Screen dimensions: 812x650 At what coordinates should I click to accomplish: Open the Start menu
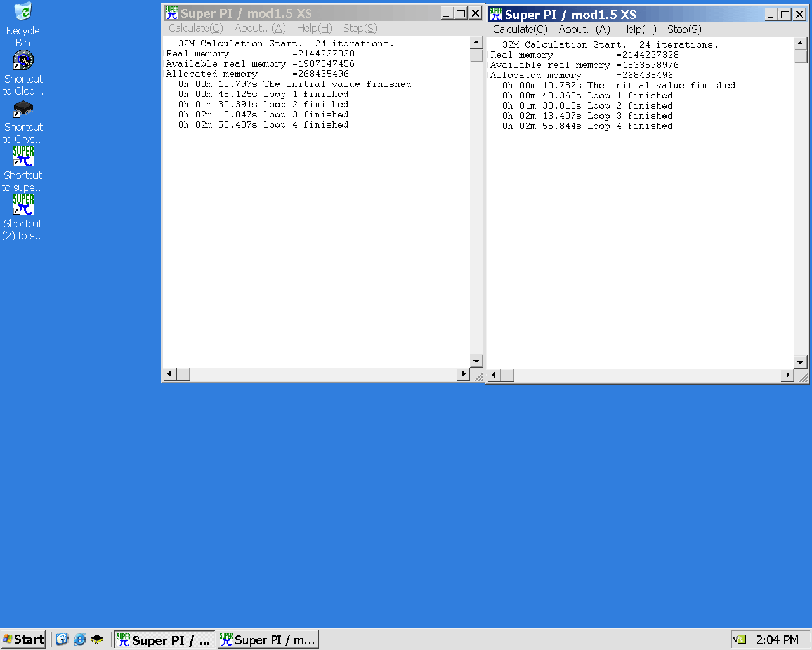coord(23,639)
